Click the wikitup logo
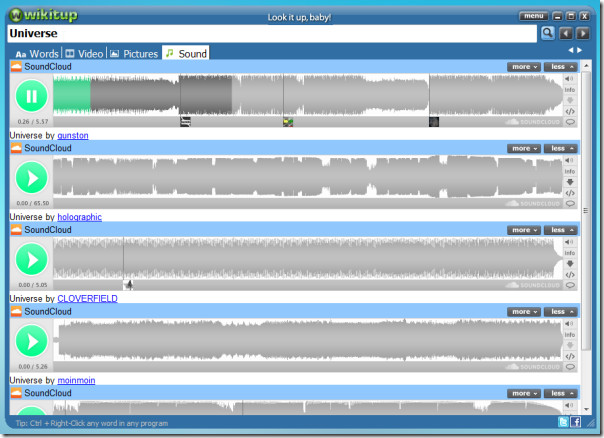Screen dimensions: 604x438 pyautogui.click(x=43, y=15)
